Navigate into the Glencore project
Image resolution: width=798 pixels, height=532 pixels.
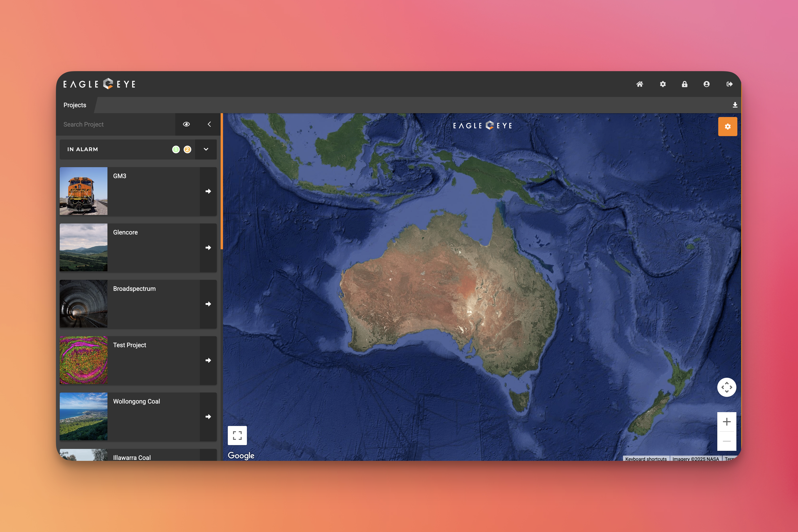(208, 247)
